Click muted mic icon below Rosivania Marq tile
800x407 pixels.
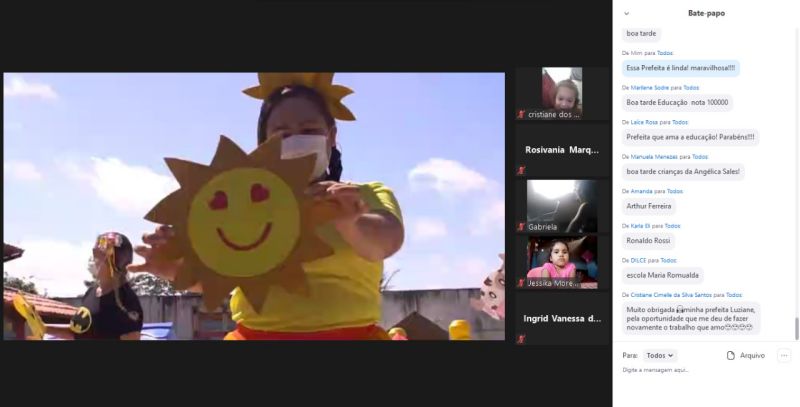[x=521, y=171]
